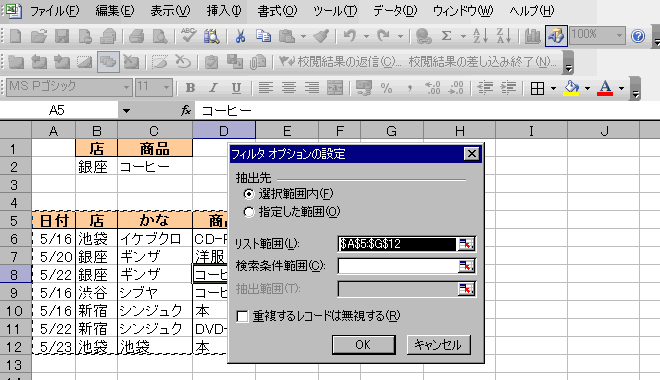The width and height of the screenshot is (660, 380).
Task: Click the Copy icon
Action: point(263,36)
